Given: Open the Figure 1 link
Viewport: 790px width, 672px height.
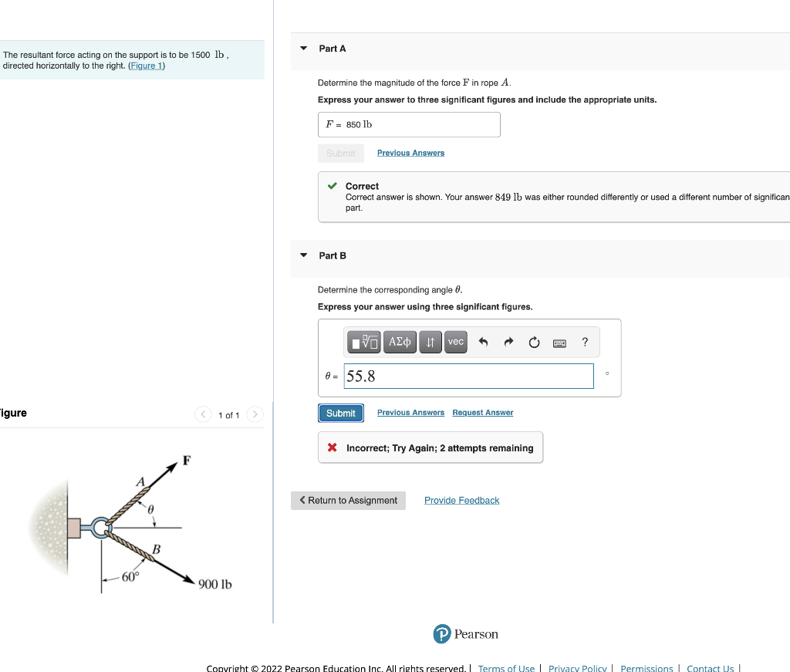Looking at the screenshot, I should 145,65.
